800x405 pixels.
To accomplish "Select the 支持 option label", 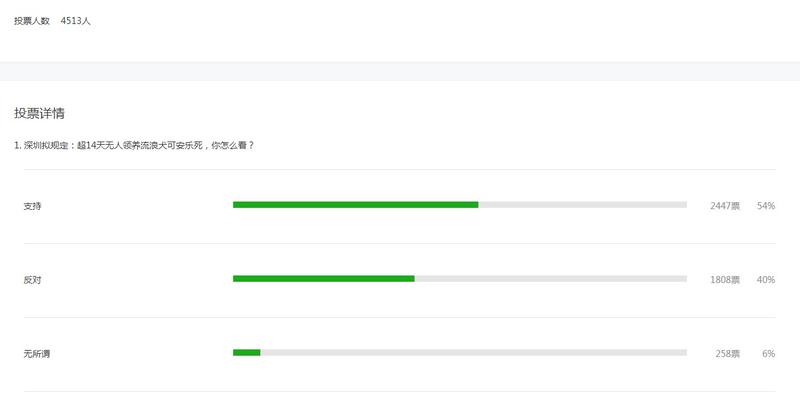I will coord(32,206).
